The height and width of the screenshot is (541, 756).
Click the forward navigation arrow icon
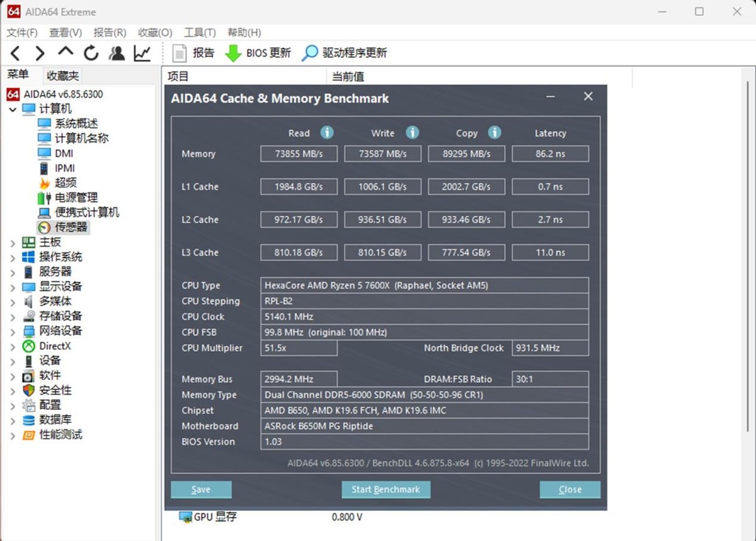click(39, 53)
